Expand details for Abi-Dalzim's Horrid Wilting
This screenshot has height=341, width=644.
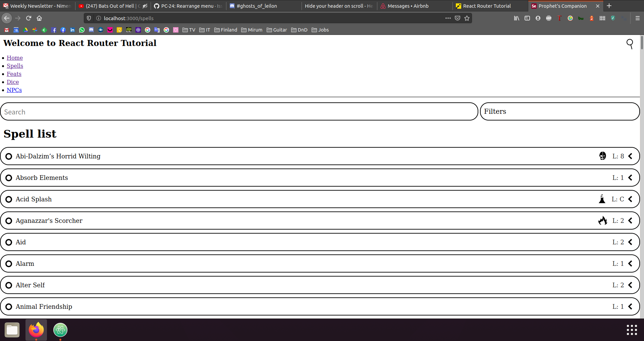click(630, 156)
